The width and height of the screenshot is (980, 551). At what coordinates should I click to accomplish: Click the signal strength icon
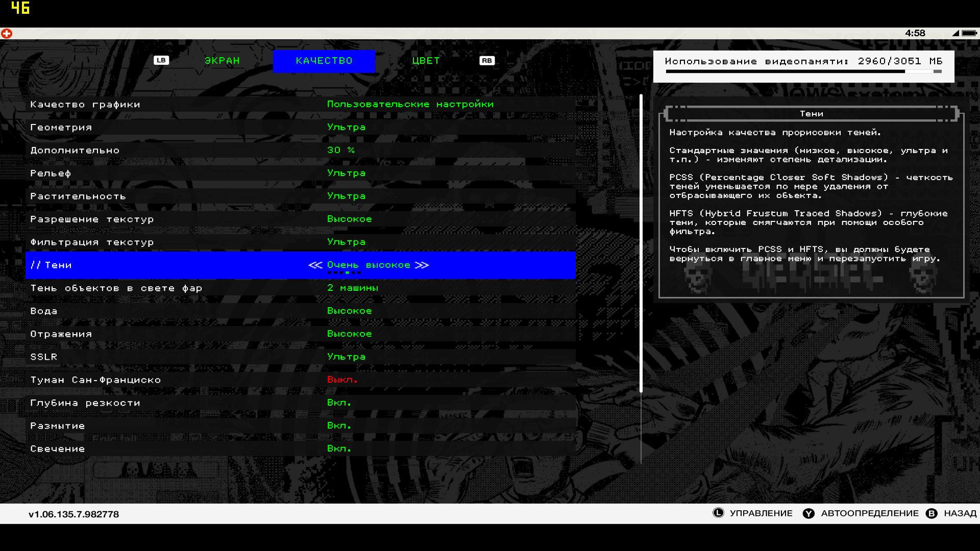pyautogui.click(x=955, y=33)
